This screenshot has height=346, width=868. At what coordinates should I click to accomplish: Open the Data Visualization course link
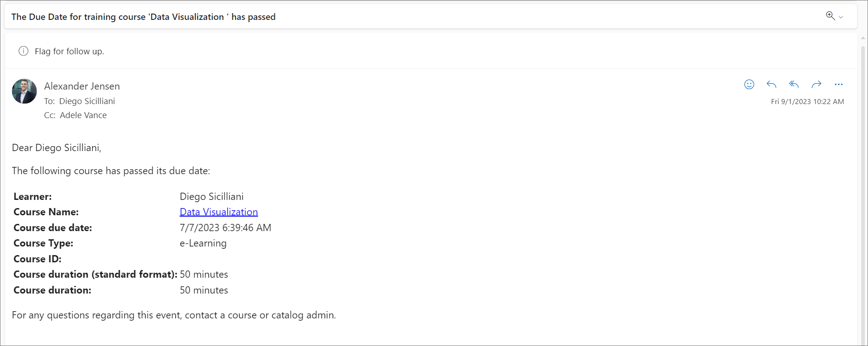point(219,212)
